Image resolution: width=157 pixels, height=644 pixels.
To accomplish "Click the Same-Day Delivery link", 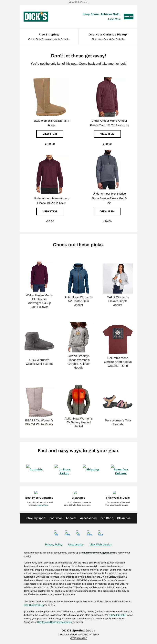I will coord(121,471).
